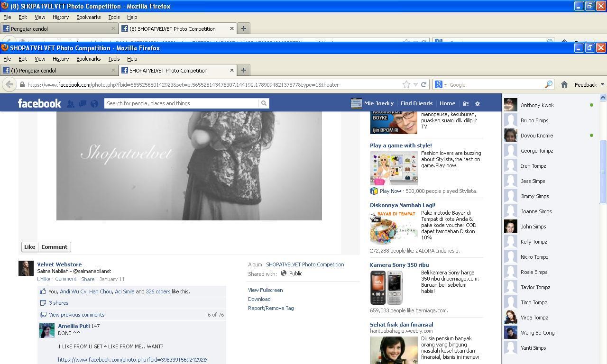Open the Velvet Webstore page link

pyautogui.click(x=59, y=264)
